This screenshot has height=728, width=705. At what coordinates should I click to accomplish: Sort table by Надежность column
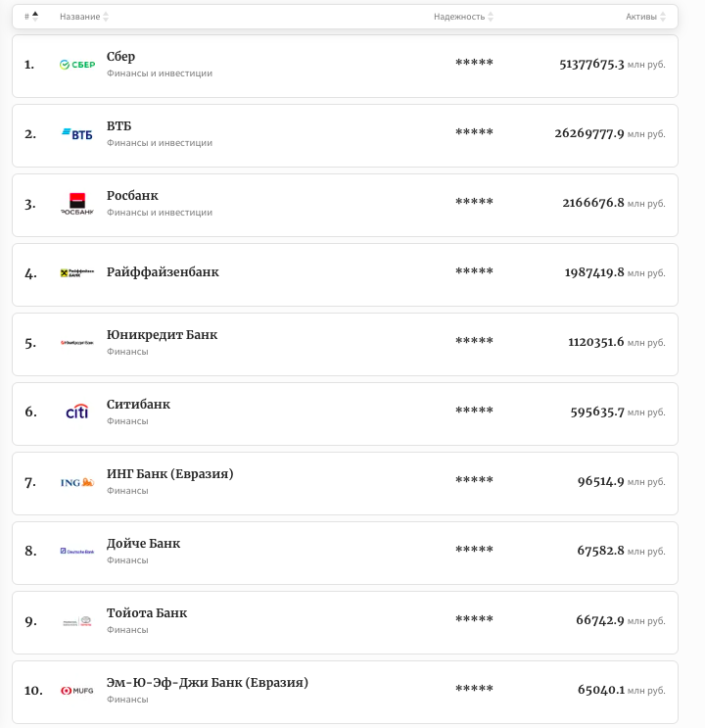[463, 17]
